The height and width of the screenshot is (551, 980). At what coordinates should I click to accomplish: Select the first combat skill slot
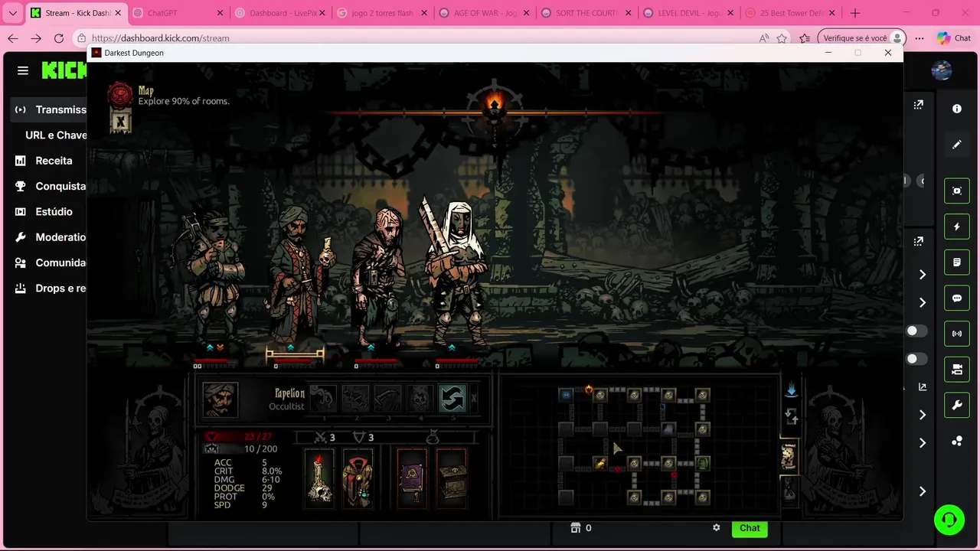(323, 399)
